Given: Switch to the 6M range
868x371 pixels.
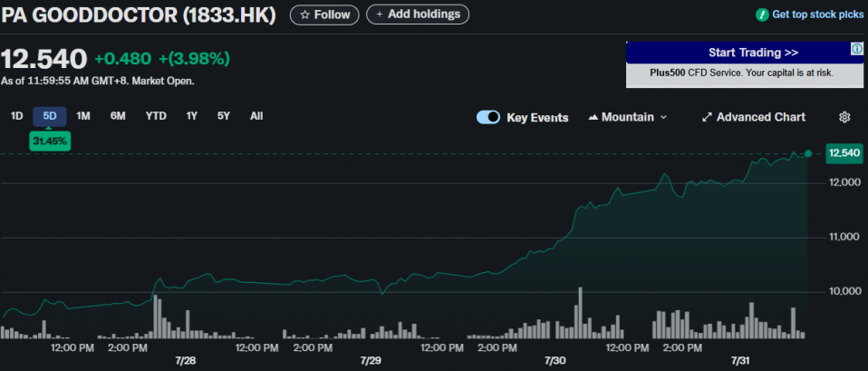Looking at the screenshot, I should [118, 116].
